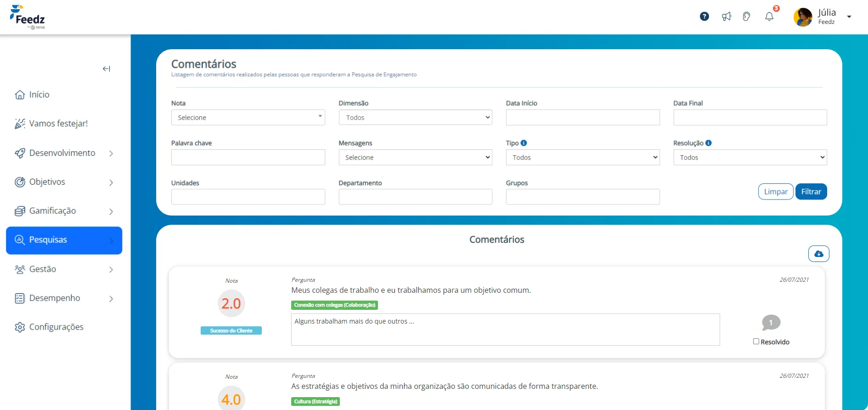The width and height of the screenshot is (868, 410).
Task: Click the Grupos input field
Action: (x=583, y=197)
